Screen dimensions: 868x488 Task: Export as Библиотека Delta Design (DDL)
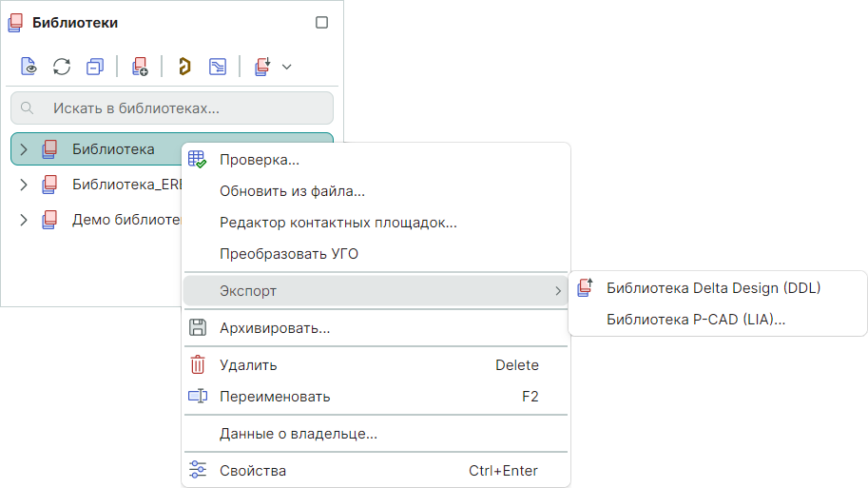pyautogui.click(x=713, y=287)
